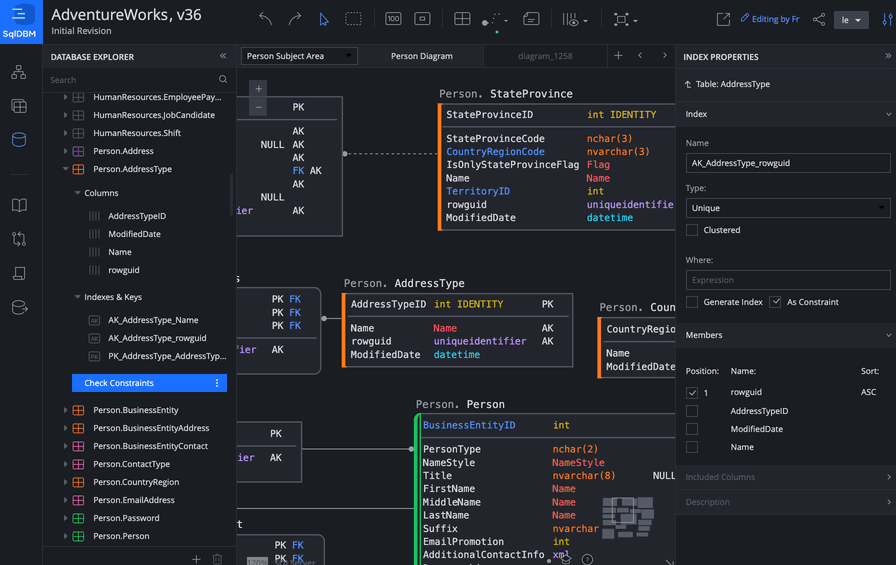
Task: Select the dashed rectangle selection tool
Action: (353, 19)
